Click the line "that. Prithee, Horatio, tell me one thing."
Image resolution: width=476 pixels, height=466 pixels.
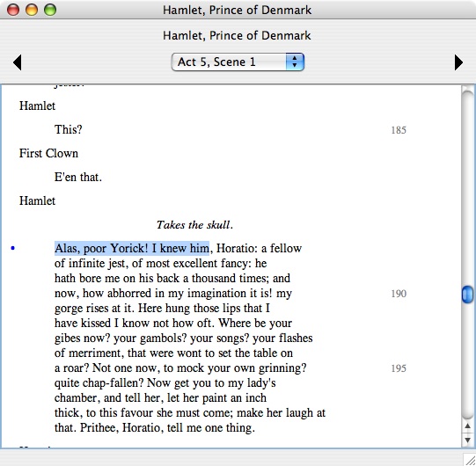[155, 428]
